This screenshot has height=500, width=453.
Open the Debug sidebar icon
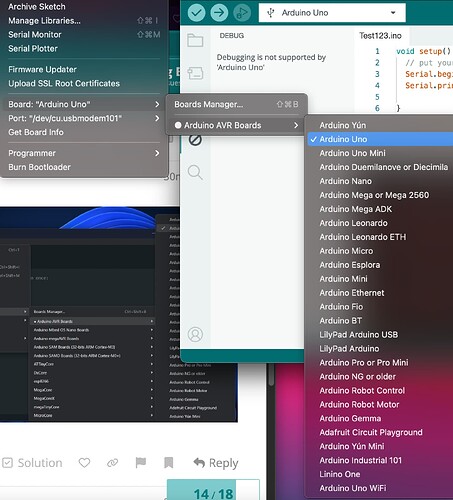195,139
